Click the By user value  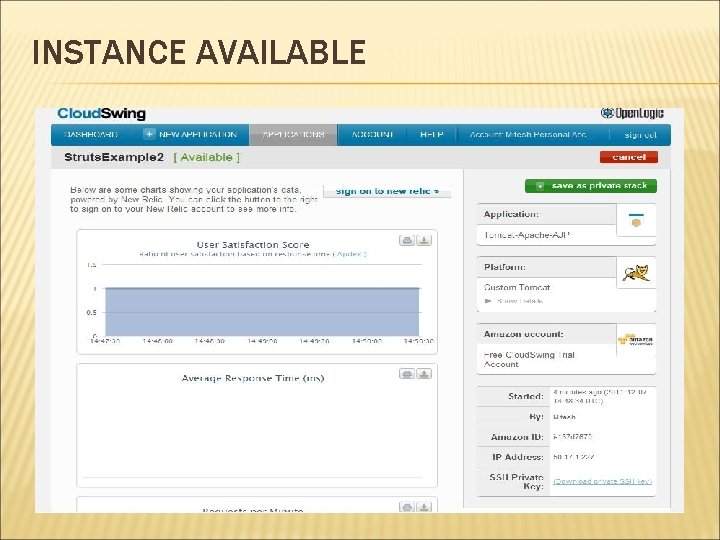point(564,417)
